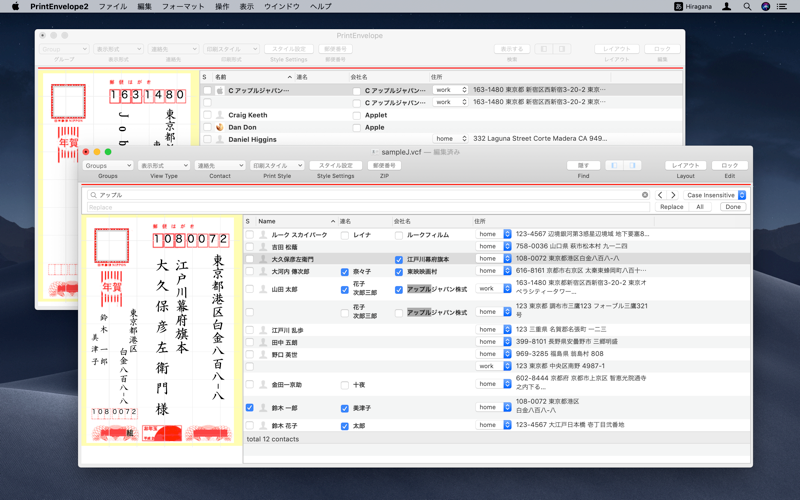
Task: Click Replace button in find bar
Action: [671, 207]
